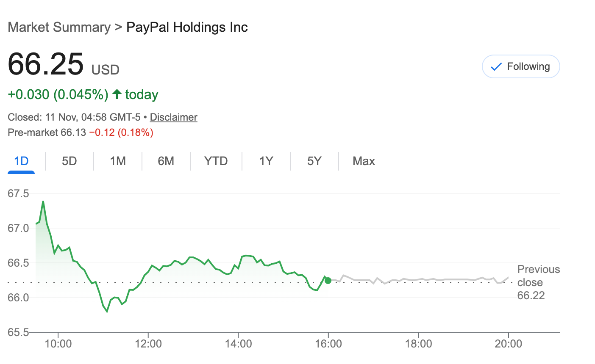Image resolution: width=595 pixels, height=364 pixels.
Task: Toggle the Following button
Action: click(x=521, y=66)
